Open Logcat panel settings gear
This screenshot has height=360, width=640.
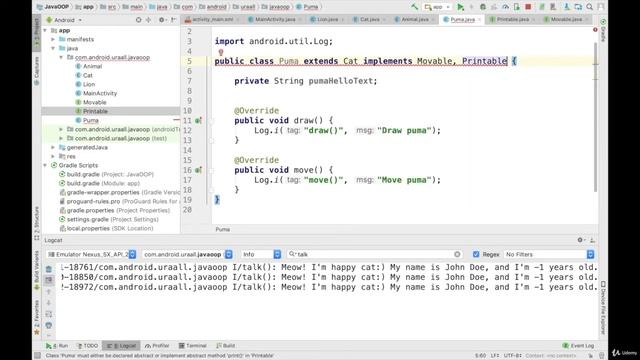(580, 240)
